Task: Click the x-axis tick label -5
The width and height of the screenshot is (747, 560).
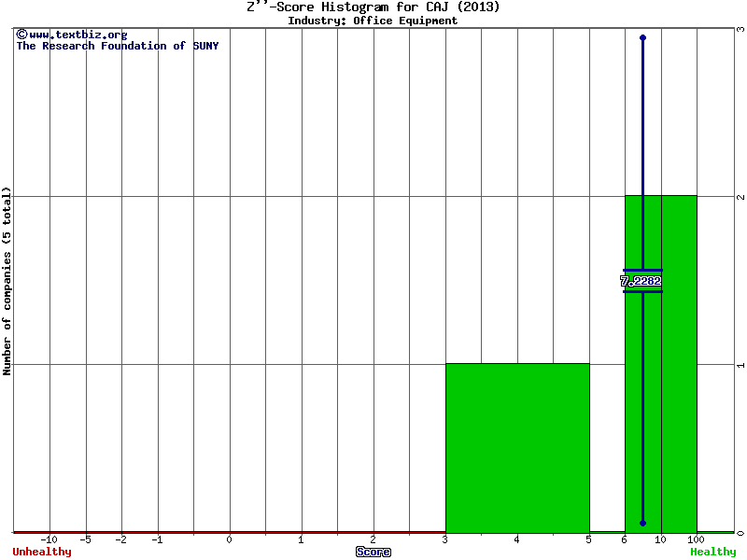Action: (x=85, y=540)
